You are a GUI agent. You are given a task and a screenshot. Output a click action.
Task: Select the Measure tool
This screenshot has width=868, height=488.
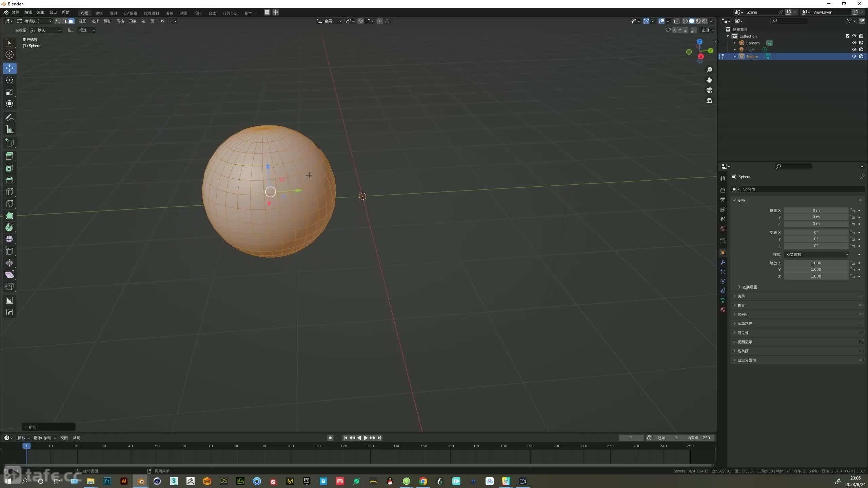pyautogui.click(x=9, y=129)
